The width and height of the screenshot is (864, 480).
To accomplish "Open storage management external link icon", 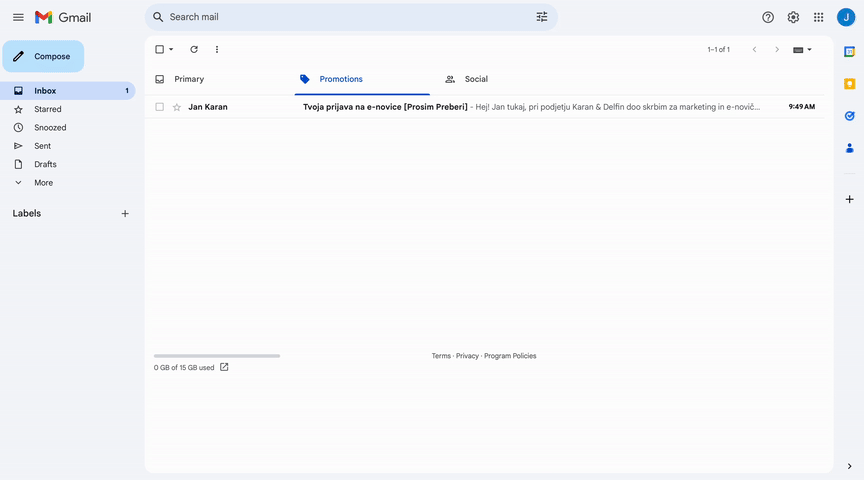I will coord(224,367).
